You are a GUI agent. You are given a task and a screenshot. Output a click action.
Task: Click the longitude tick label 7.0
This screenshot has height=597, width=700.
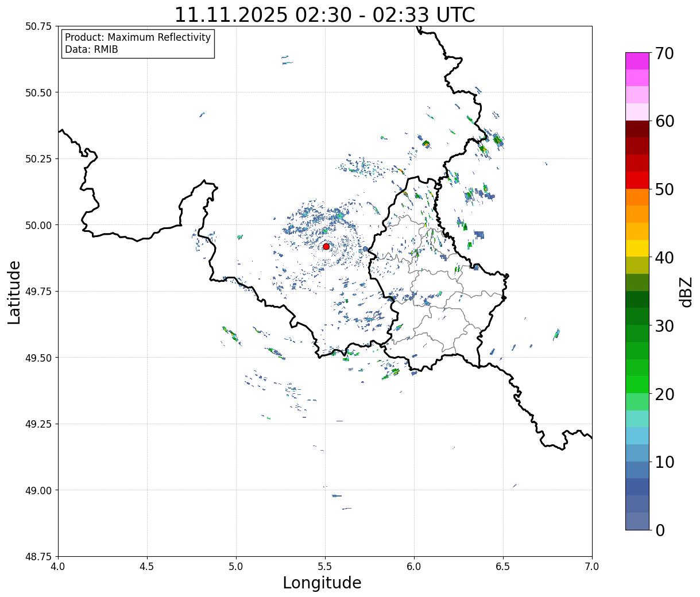(x=593, y=567)
